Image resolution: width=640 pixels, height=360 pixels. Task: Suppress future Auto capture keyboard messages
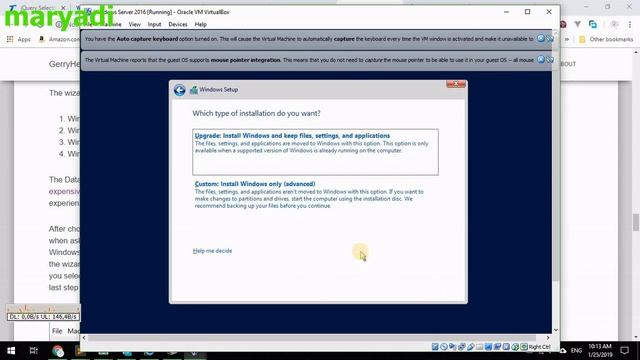pos(550,38)
